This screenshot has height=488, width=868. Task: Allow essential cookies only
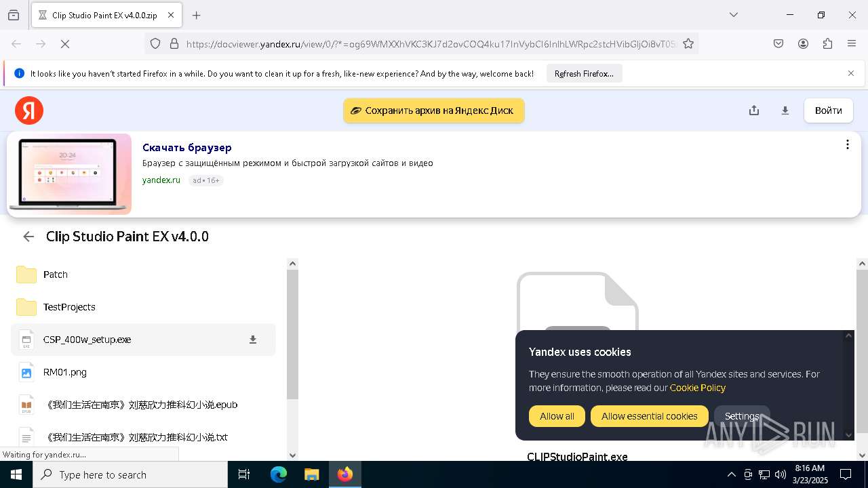649,416
